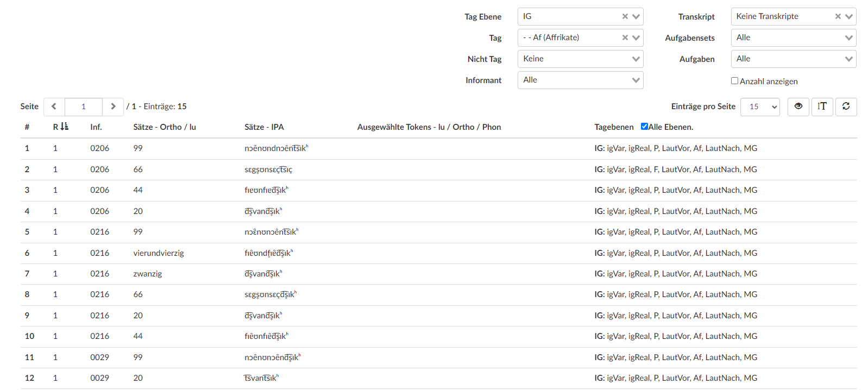Open Einträge pro Seite dropdown
This screenshot has width=868, height=390.
760,106
